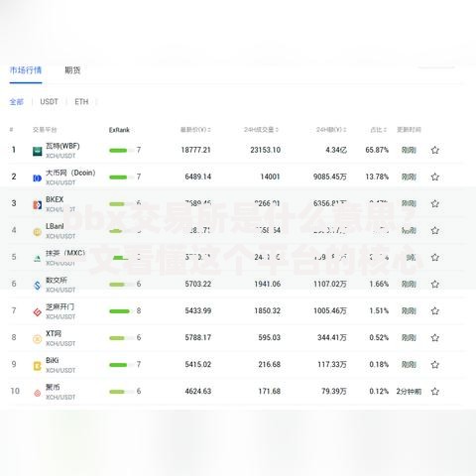Click the update time 2分钟前
476x476 pixels.
(x=409, y=392)
